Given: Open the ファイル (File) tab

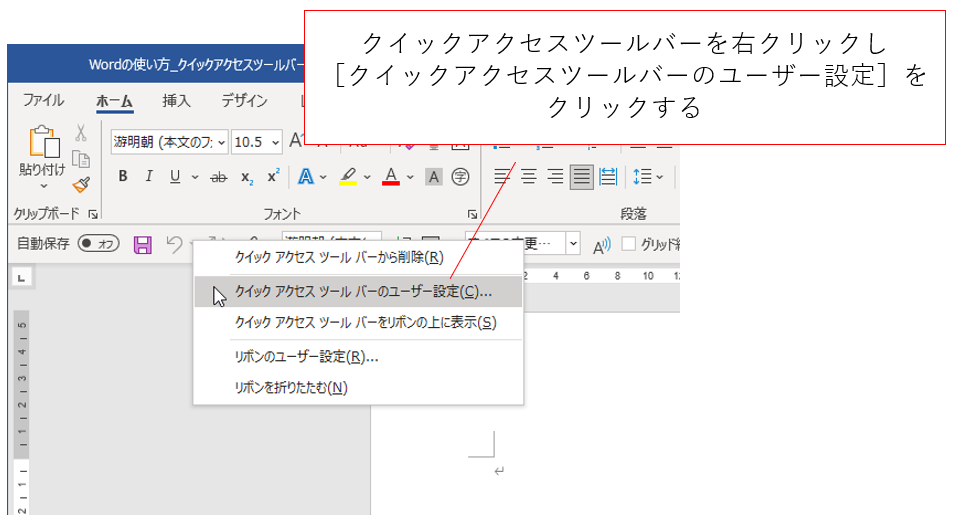Looking at the screenshot, I should coord(43,100).
